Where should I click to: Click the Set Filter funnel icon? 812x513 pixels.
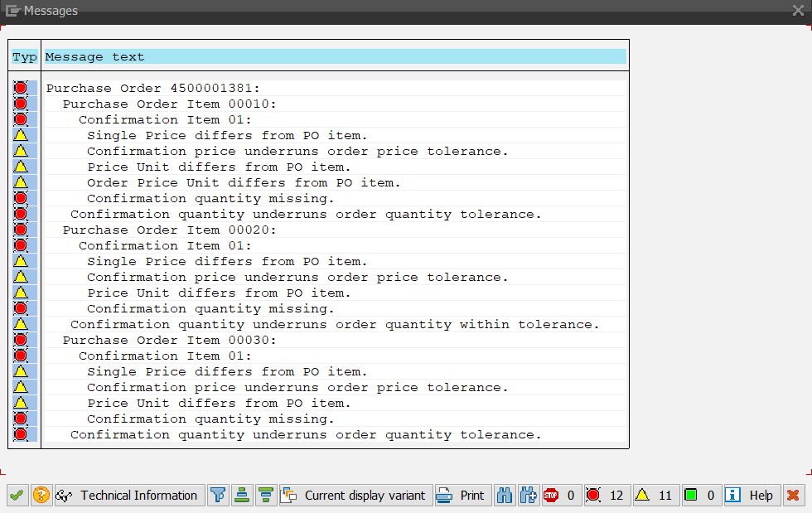click(218, 496)
